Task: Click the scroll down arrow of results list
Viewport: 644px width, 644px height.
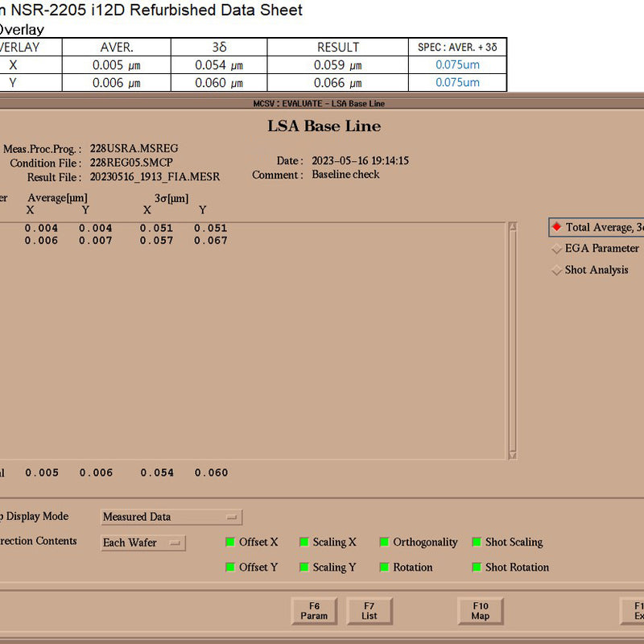Action: pos(513,455)
